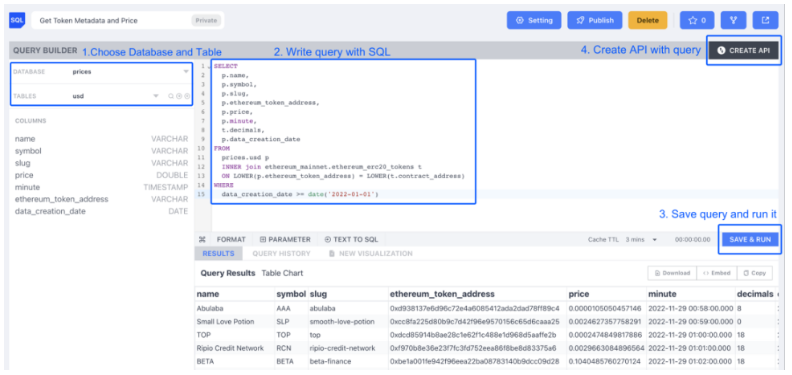Open the Setting button

pos(534,20)
